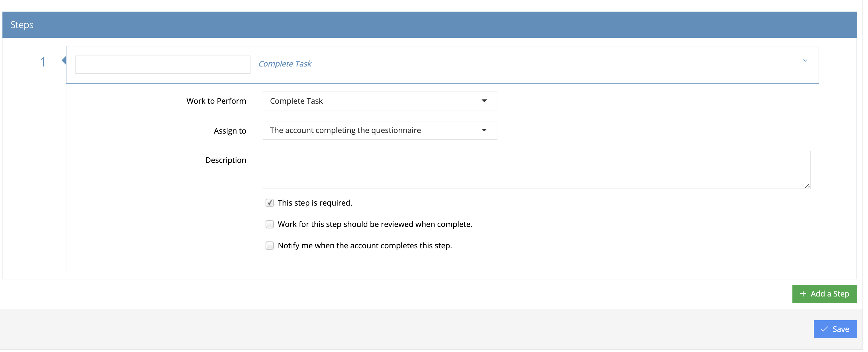Enable 'Notify me when the account completes this step'
The height and width of the screenshot is (352, 868).
pyautogui.click(x=269, y=246)
